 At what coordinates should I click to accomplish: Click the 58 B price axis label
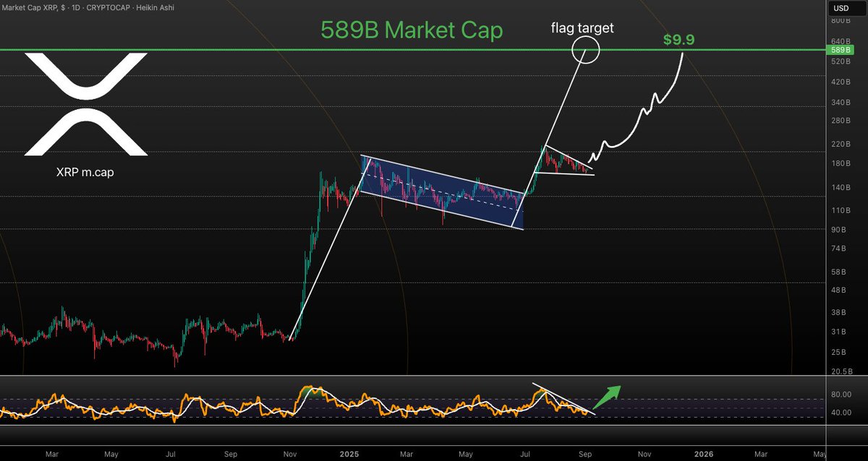(x=838, y=272)
